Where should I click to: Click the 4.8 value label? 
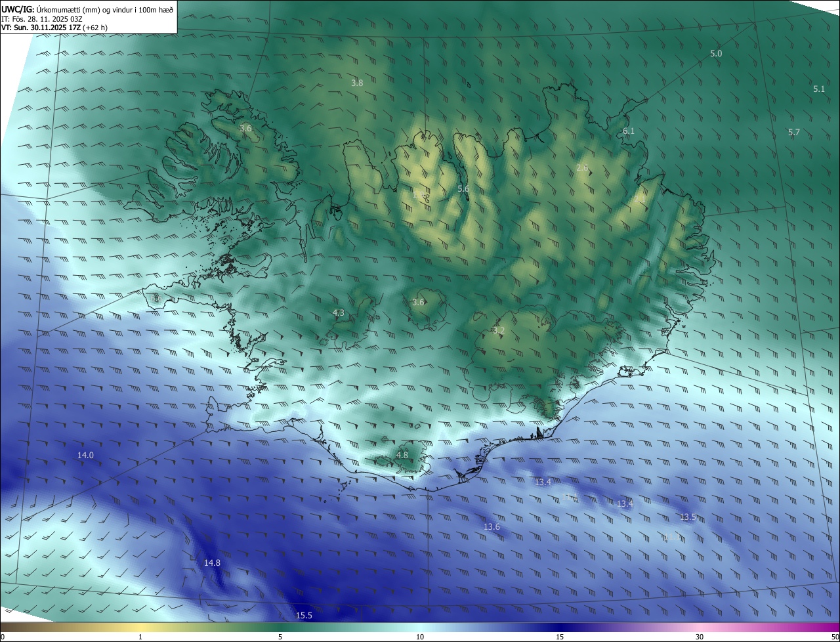point(402,455)
